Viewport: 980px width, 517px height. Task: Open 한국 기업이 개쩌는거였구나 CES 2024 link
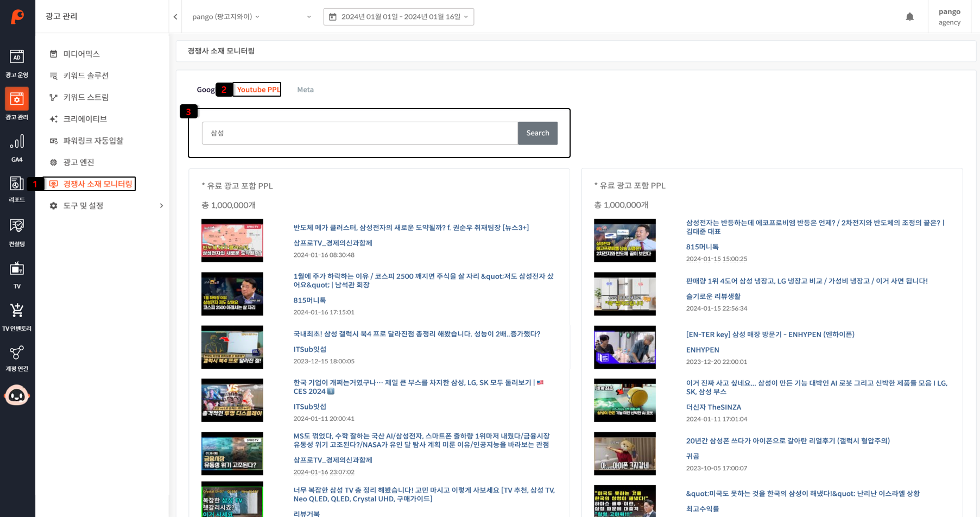pyautogui.click(x=419, y=387)
